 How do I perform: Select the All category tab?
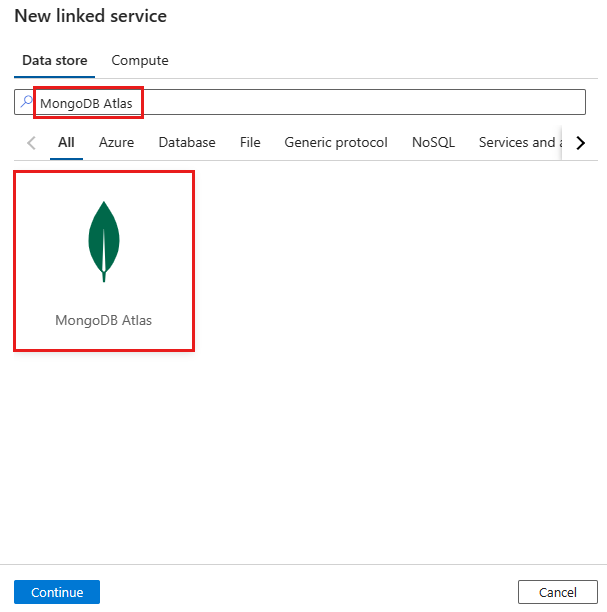[66, 142]
